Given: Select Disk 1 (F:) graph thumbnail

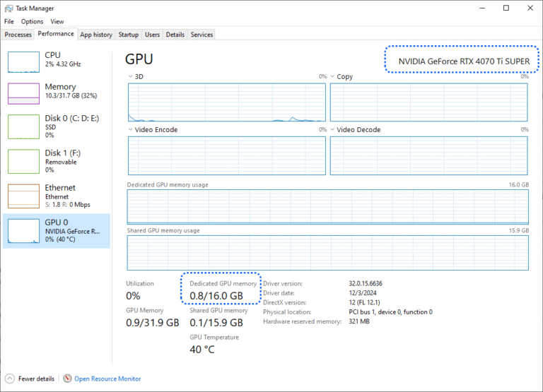Looking at the screenshot, I should click(23, 161).
